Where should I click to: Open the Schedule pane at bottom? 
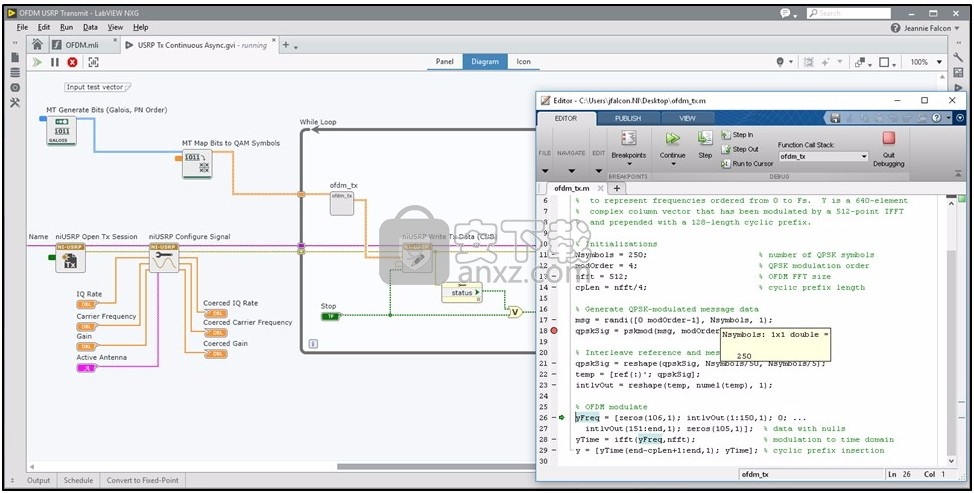(x=78, y=480)
